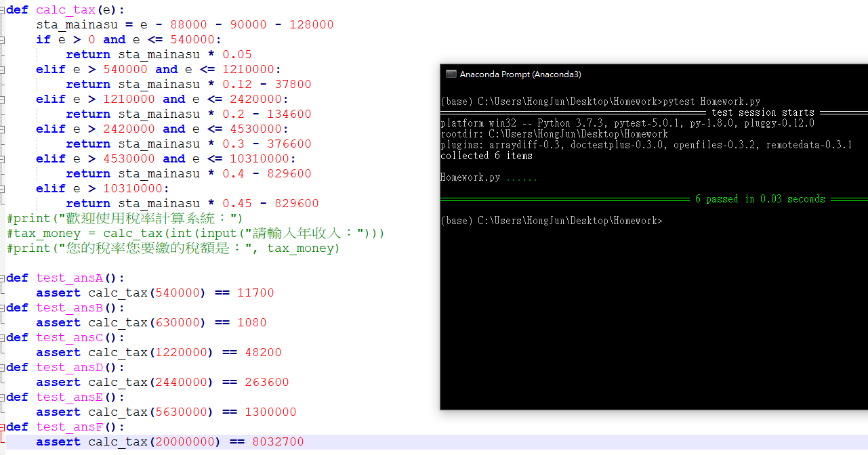Collapse the 'elif e > 2420000' block
Image resolution: width=868 pixels, height=455 pixels.
(x=3, y=129)
